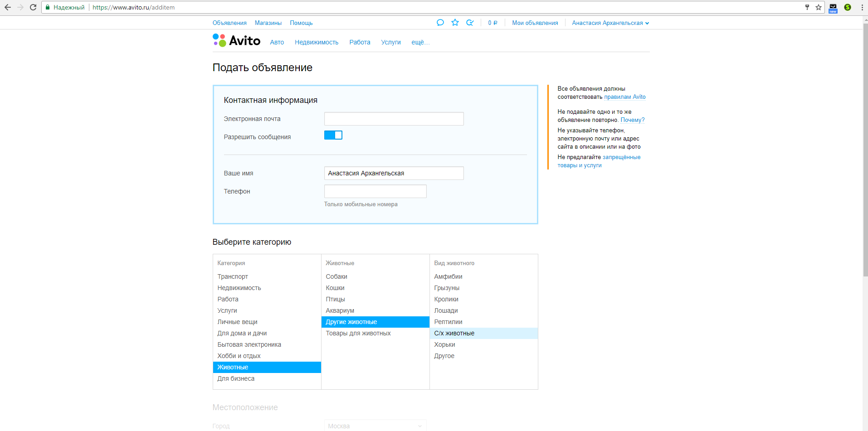Pick Другое animal type
The height and width of the screenshot is (431, 868).
tap(484, 356)
